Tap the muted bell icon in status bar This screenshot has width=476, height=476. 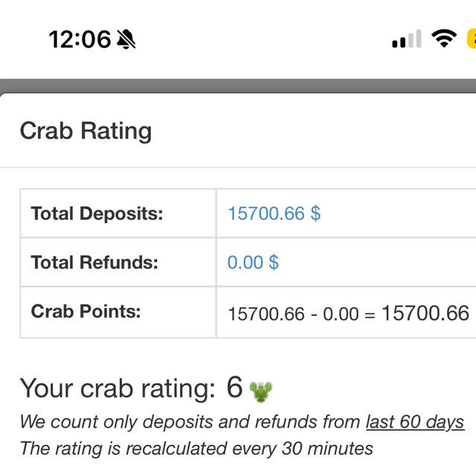point(126,39)
